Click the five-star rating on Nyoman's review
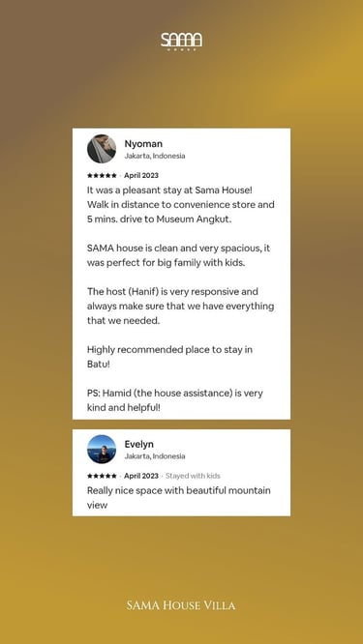Image resolution: width=363 pixels, height=644 pixels. click(x=102, y=175)
